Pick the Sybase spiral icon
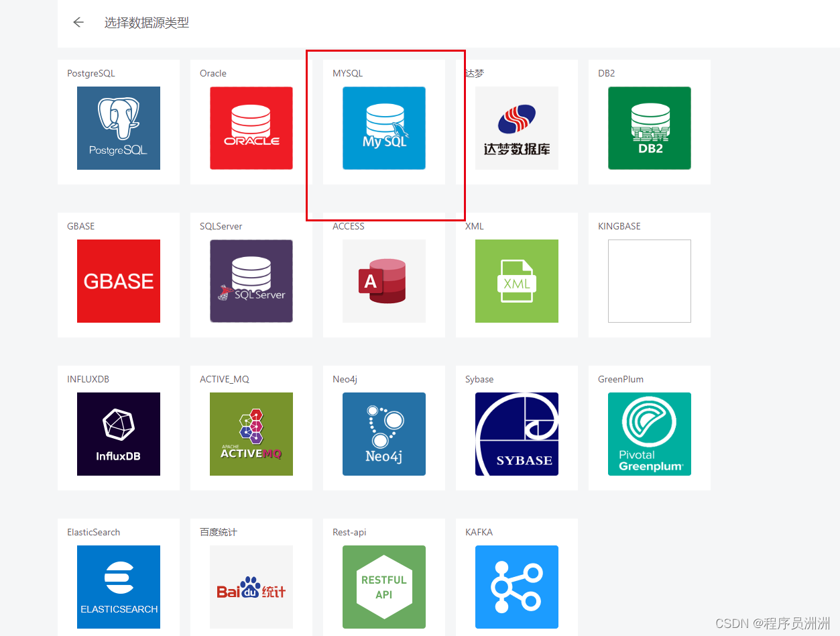 coord(517,434)
